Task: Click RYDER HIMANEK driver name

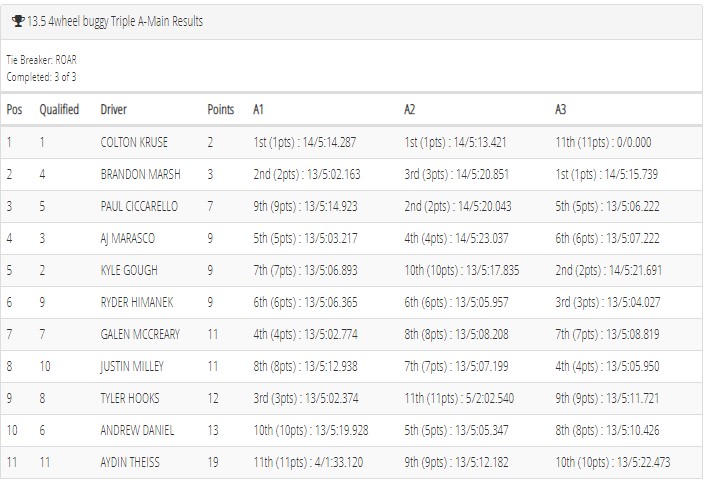Action: coord(137,303)
